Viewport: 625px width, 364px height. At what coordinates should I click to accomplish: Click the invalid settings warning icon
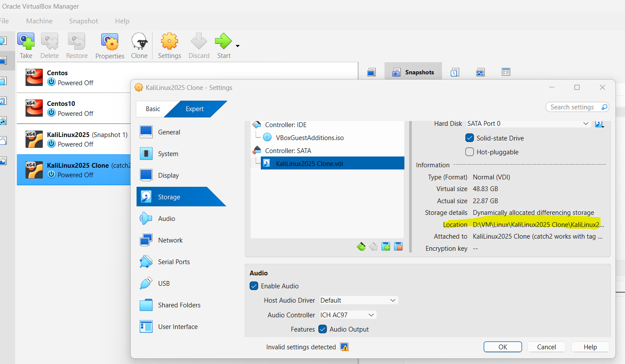[x=344, y=347]
